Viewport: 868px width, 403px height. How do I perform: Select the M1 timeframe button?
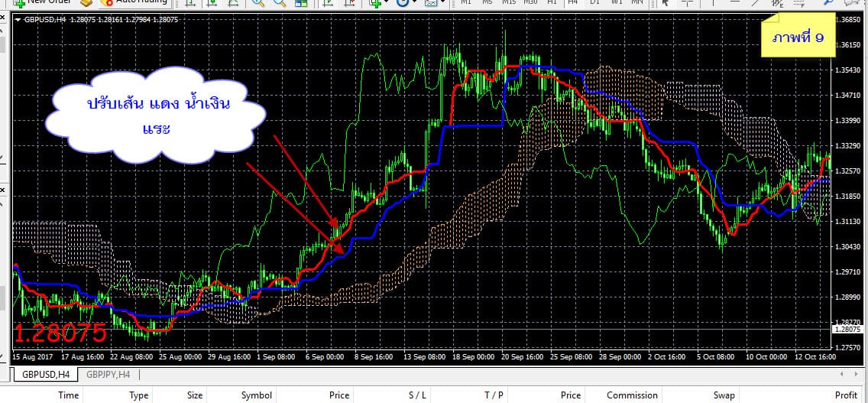tap(466, 2)
